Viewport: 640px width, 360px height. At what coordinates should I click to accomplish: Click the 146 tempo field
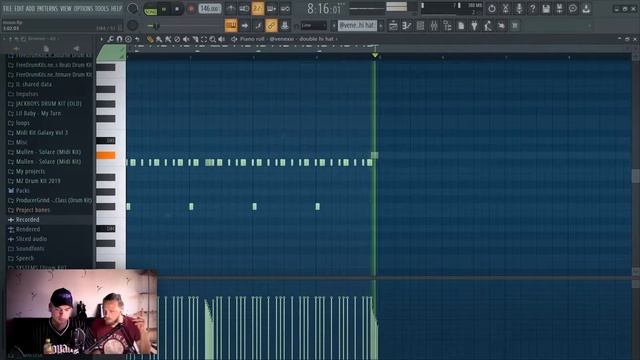tap(209, 9)
